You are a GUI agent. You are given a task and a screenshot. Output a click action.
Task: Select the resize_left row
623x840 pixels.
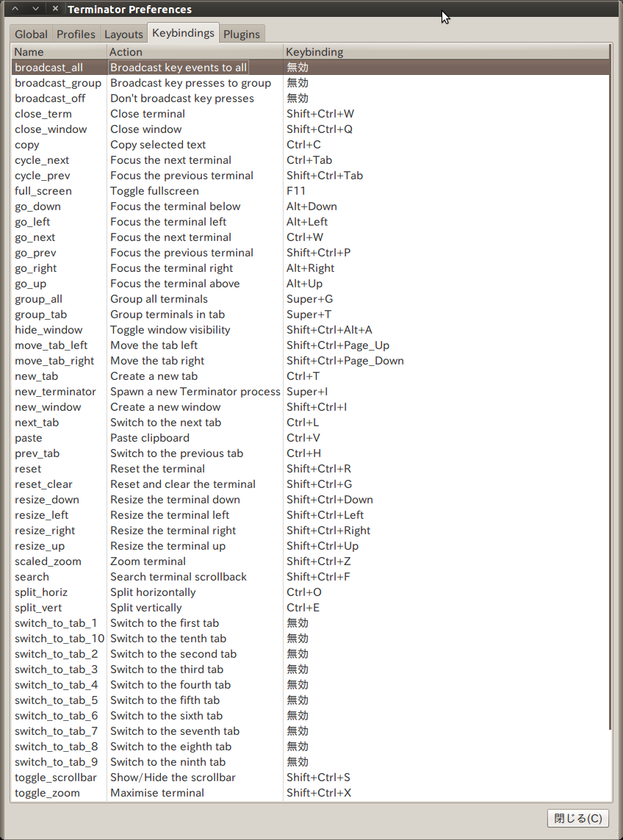click(x=310, y=515)
